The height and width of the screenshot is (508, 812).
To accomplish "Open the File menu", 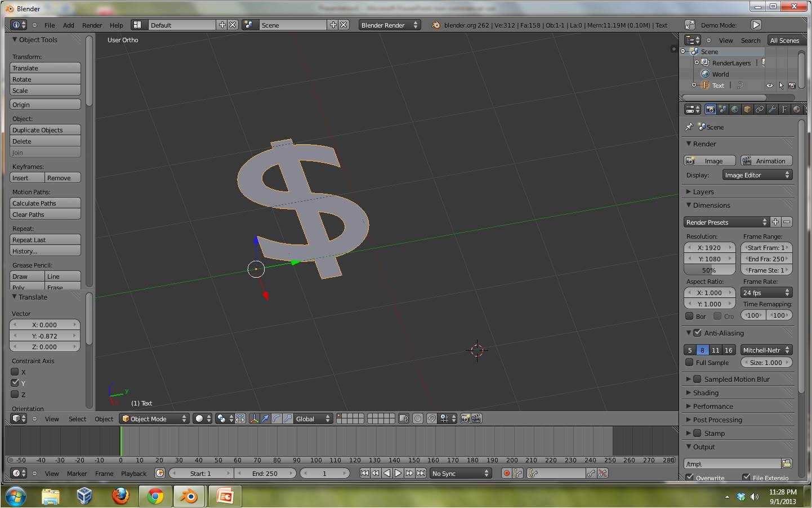I will pos(50,25).
